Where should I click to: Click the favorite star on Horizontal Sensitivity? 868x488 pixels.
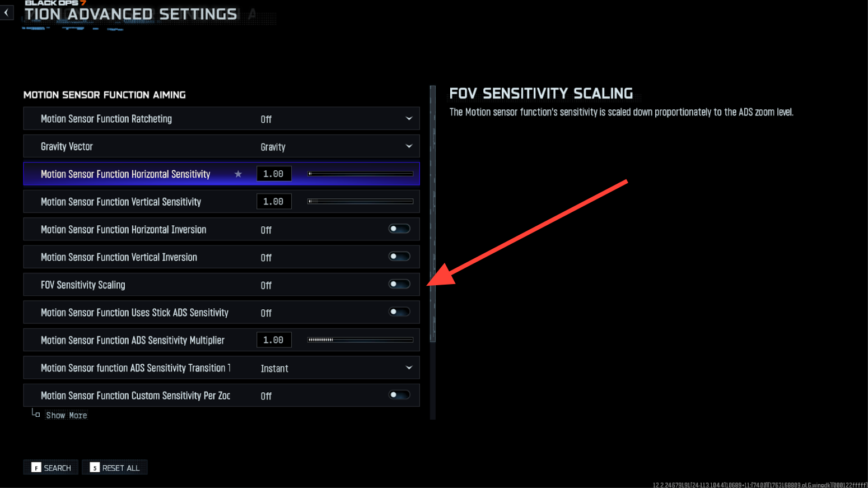238,174
